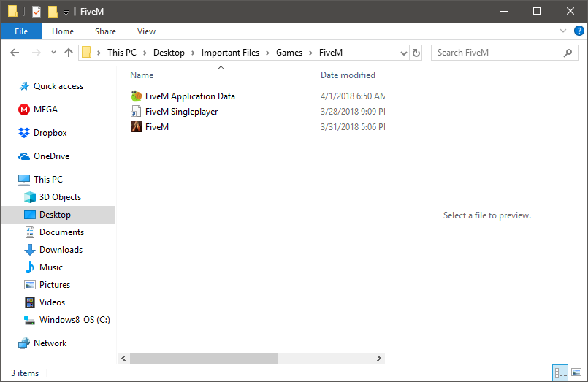Navigate to Games breadcrumb
Image resolution: width=588 pixels, height=382 pixels.
point(289,53)
